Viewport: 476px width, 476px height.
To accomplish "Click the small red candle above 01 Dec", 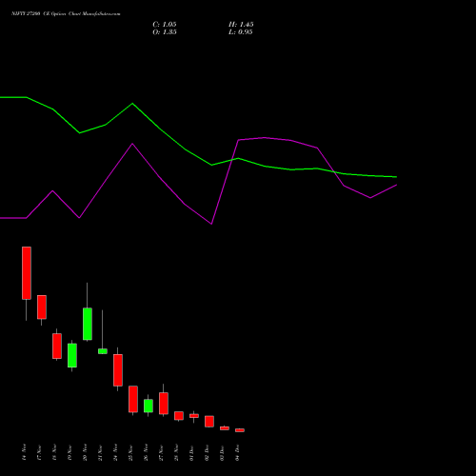I will [x=194, y=416].
